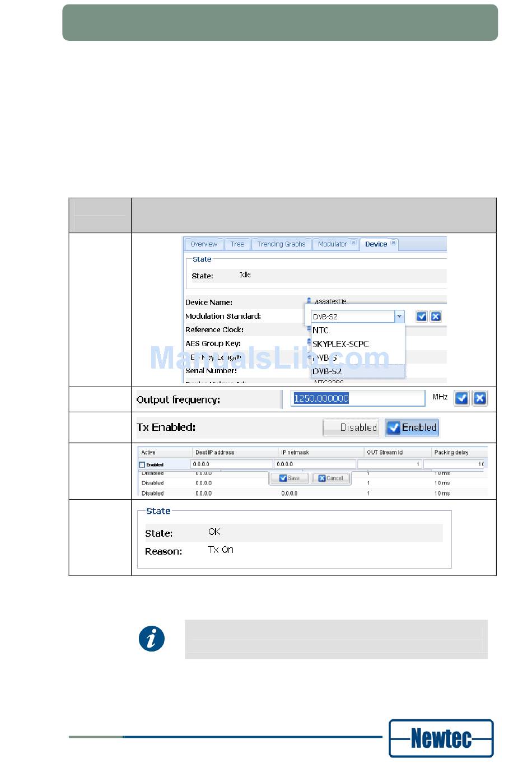Click Save in the row editor
Viewport: 532px width, 777px height.
(290, 478)
